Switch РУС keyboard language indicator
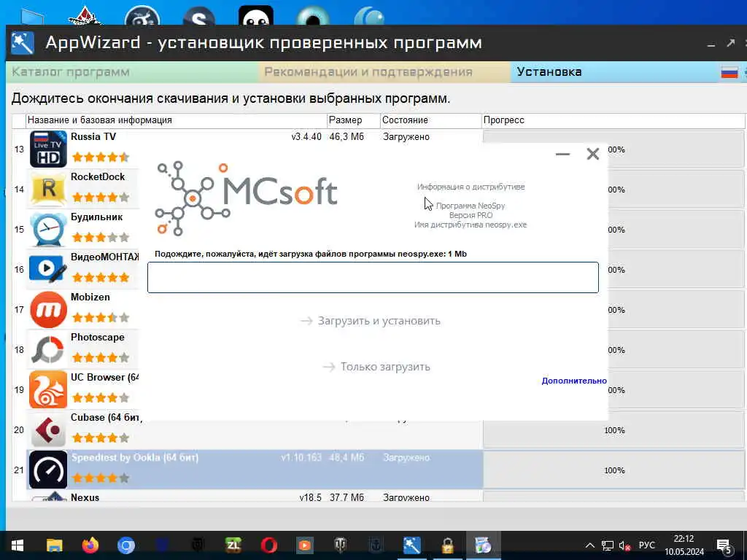The image size is (747, 560). coord(646,545)
